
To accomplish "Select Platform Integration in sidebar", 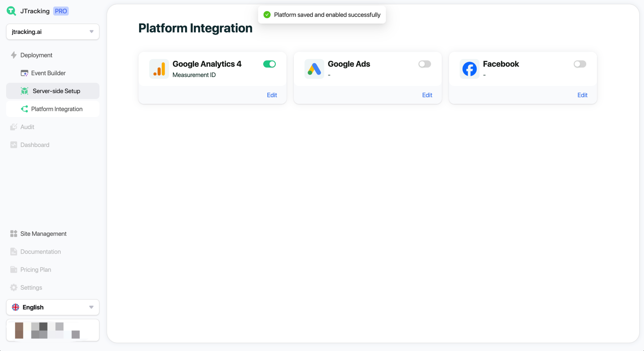I will 57,109.
